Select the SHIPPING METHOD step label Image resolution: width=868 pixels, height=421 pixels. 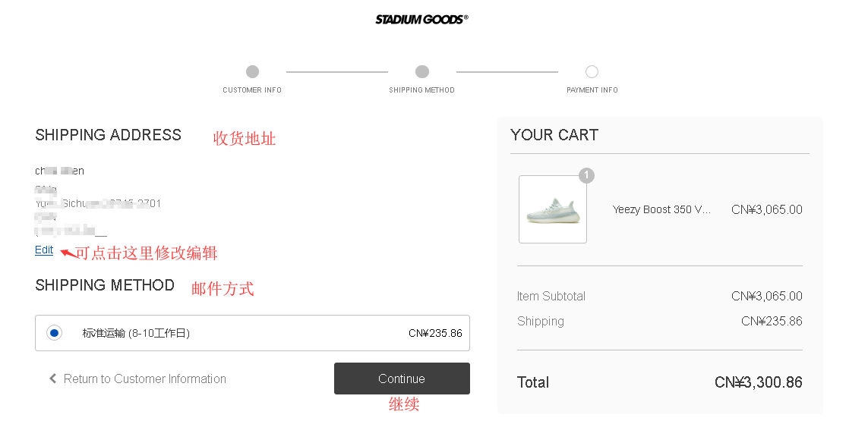pos(422,90)
